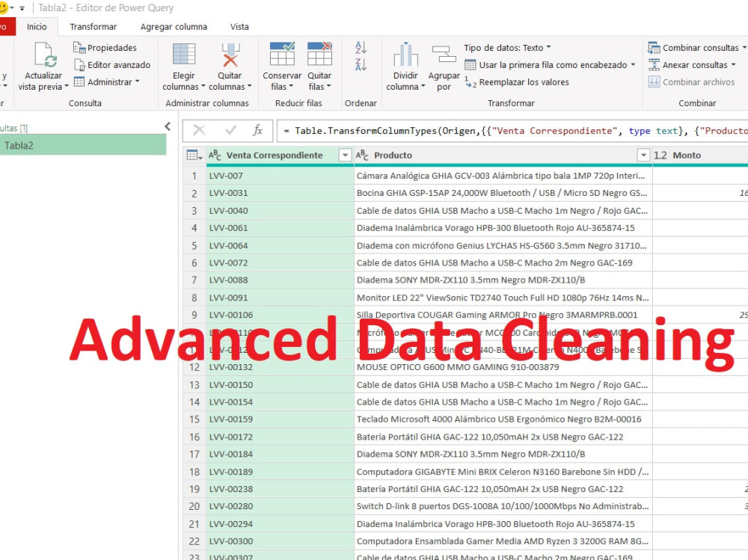Sort descending with the Z-A icon
The width and height of the screenshot is (748, 560).
point(361,64)
